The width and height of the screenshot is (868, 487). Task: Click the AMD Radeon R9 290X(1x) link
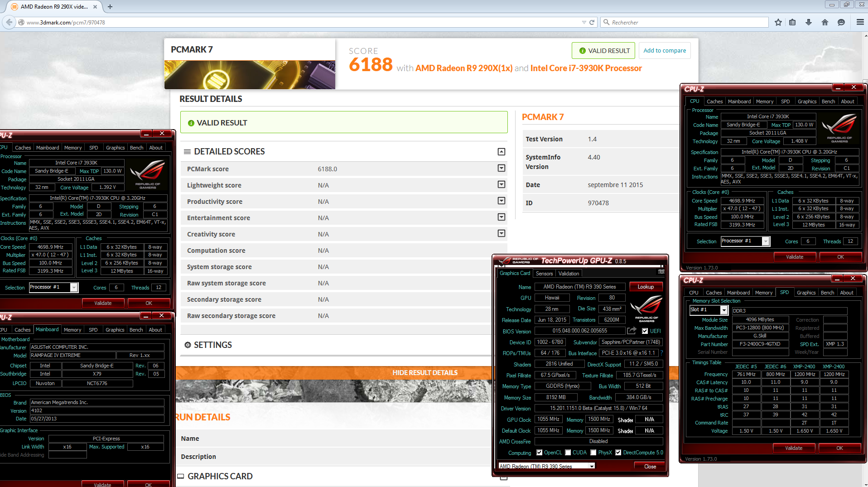(464, 68)
